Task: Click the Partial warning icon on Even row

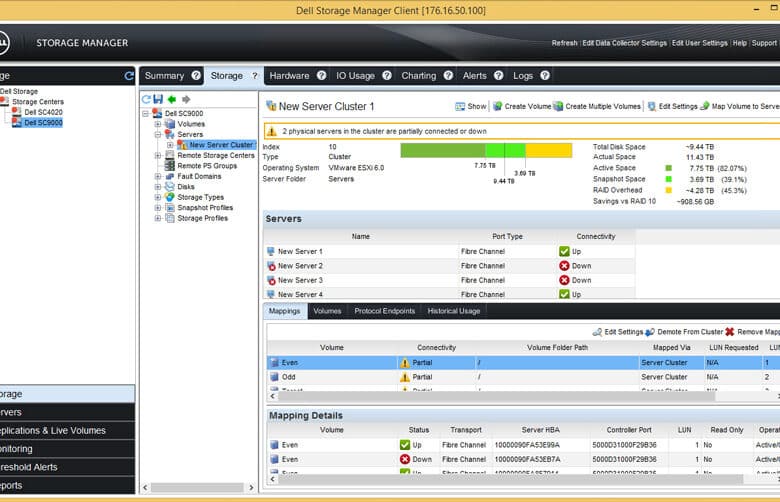Action: tap(405, 363)
